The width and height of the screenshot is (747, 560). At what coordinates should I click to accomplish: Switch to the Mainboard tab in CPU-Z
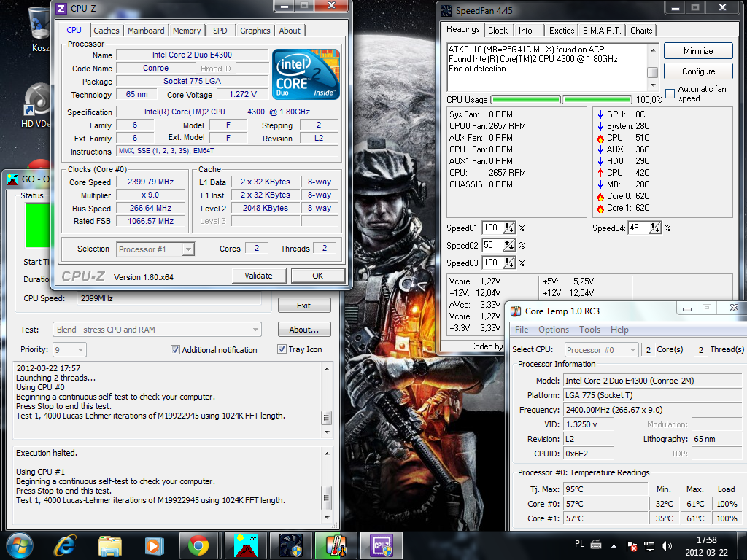tap(146, 31)
